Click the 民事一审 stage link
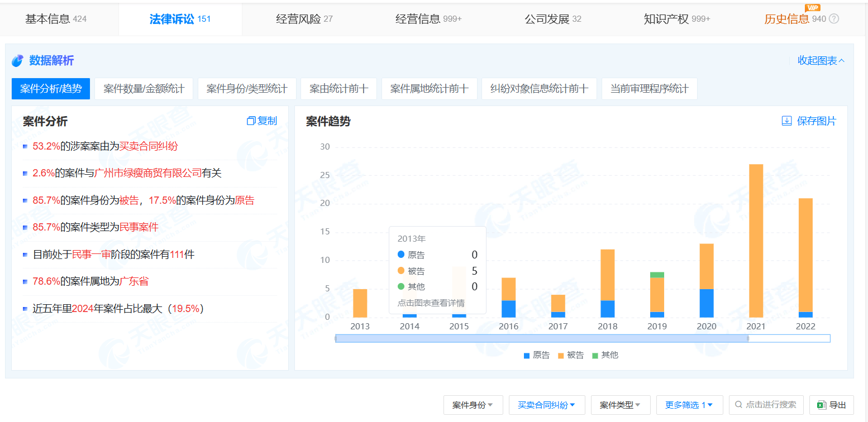Image resolution: width=868 pixels, height=422 pixels. [x=92, y=255]
